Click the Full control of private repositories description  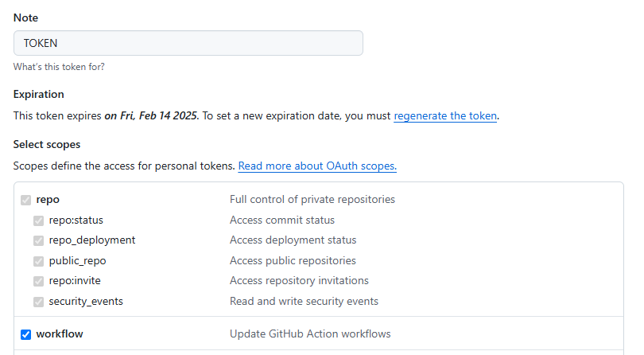pyautogui.click(x=312, y=200)
